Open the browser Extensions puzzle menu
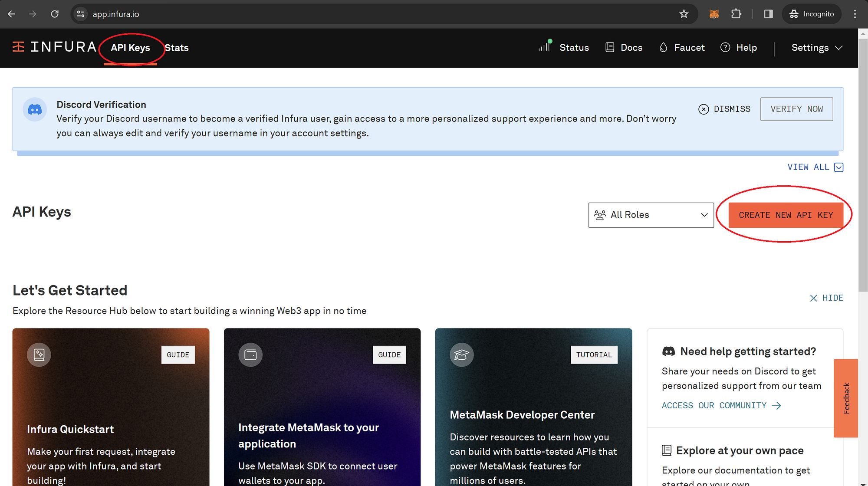The width and height of the screenshot is (868, 486). [736, 14]
